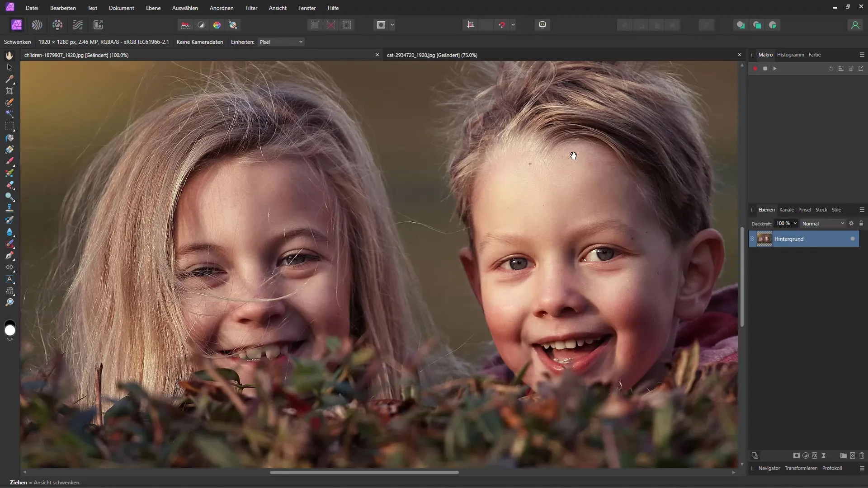Toggle layer lock icon
This screenshot has height=488, width=868.
861,223
